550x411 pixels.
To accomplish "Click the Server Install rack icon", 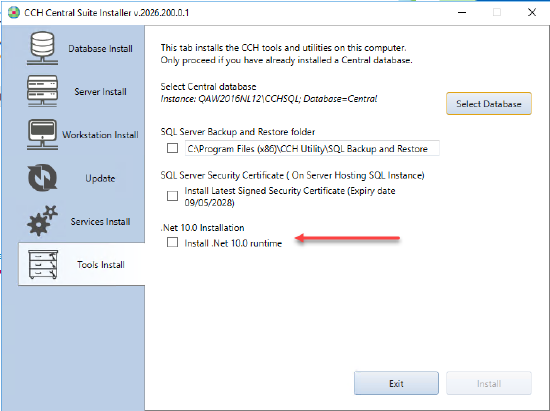I will 42,91.
